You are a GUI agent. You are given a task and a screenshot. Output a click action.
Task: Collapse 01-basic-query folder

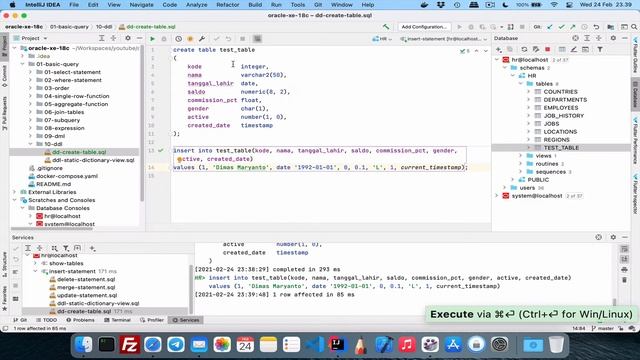22,64
